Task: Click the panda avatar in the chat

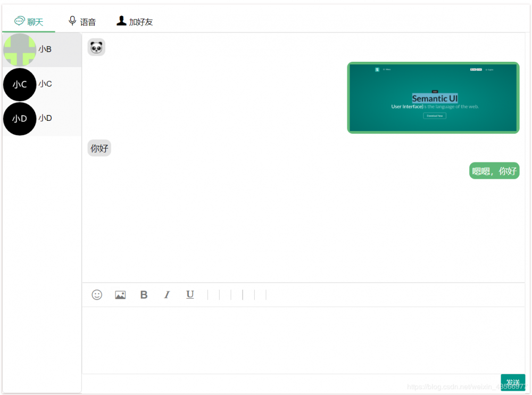Action: 96,47
